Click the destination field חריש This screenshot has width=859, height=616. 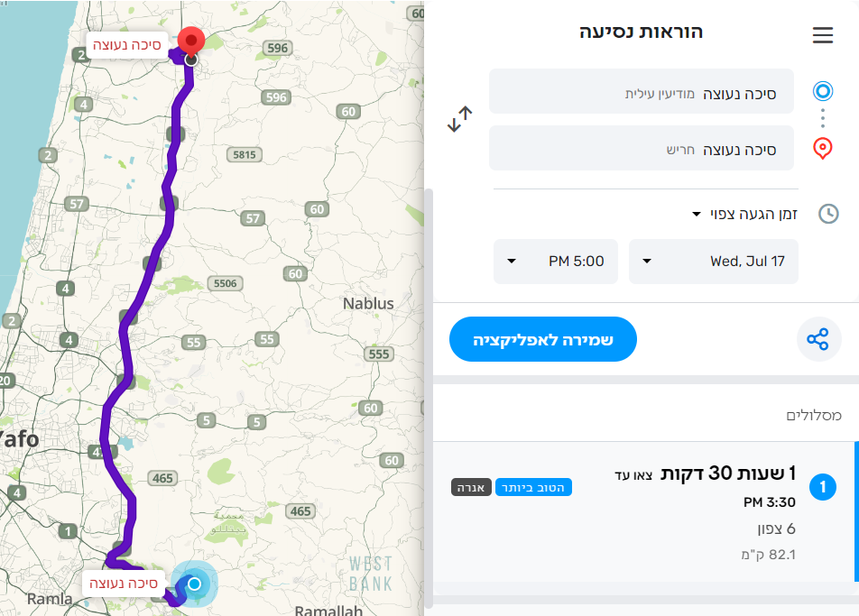641,149
